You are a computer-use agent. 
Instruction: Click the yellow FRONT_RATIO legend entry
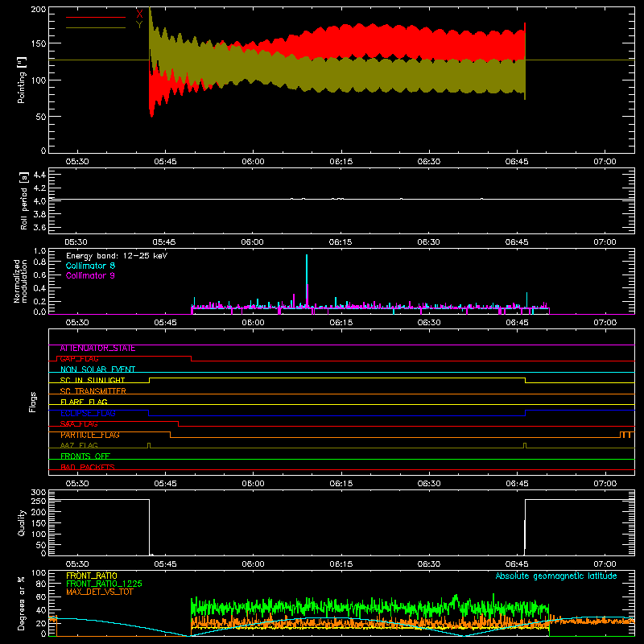pos(92,576)
